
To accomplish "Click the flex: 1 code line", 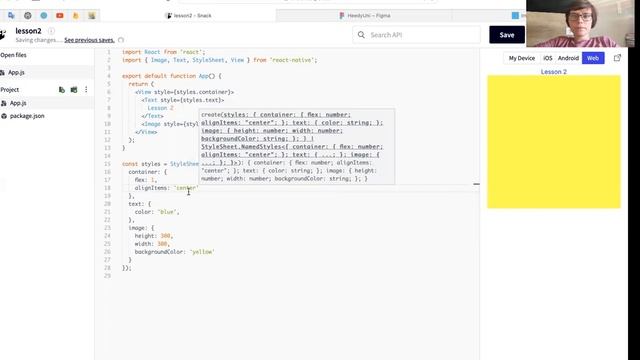I will [146, 180].
